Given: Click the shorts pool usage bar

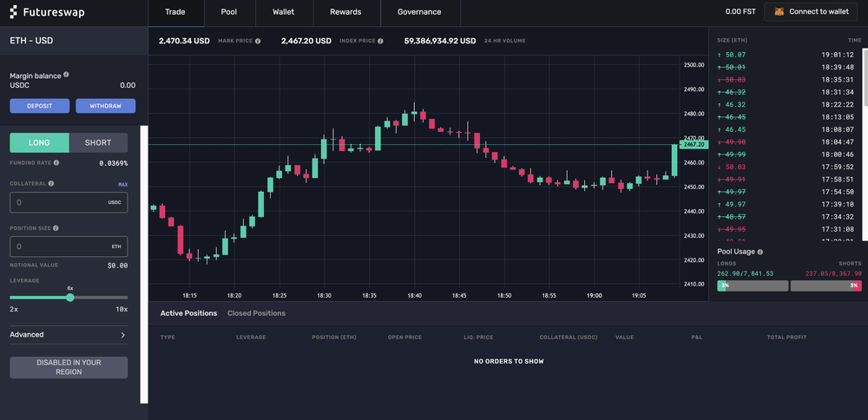Looking at the screenshot, I should click(826, 285).
